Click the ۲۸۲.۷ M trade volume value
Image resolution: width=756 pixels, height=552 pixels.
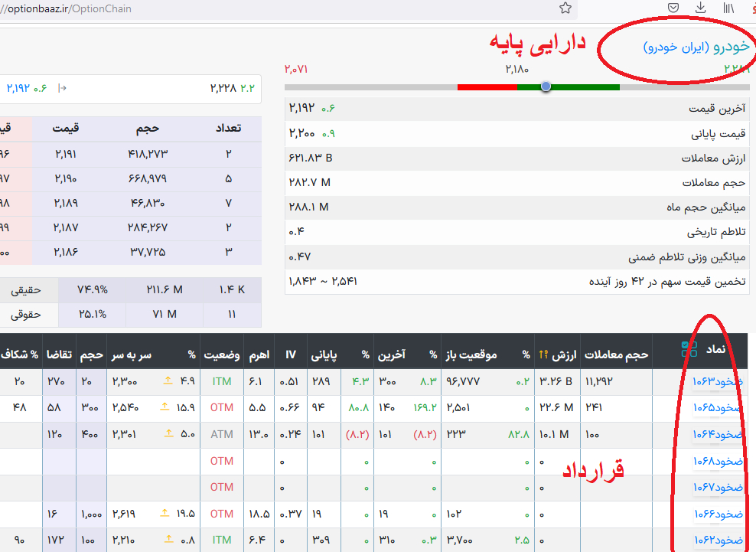pyautogui.click(x=310, y=182)
